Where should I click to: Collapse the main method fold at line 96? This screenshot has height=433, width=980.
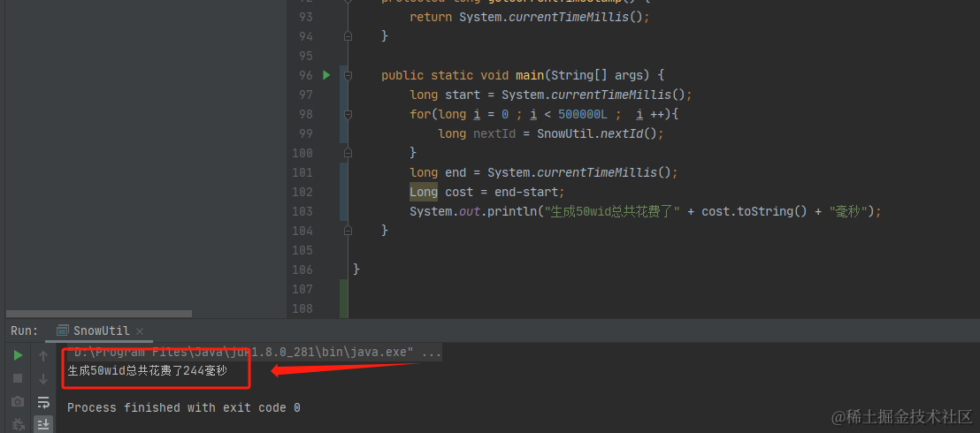[x=348, y=76]
